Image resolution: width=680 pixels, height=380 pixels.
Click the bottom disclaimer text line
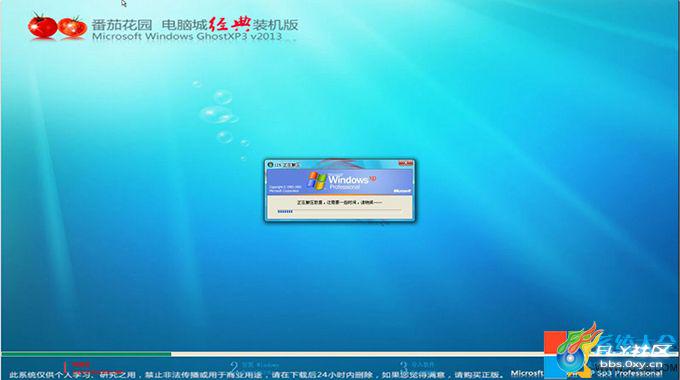257,375
